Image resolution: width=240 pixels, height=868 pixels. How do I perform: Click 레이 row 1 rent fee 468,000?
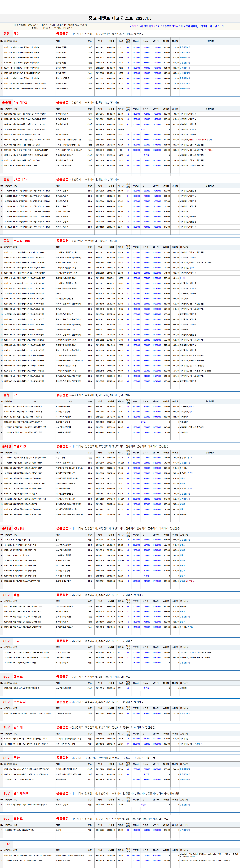click(147, 48)
